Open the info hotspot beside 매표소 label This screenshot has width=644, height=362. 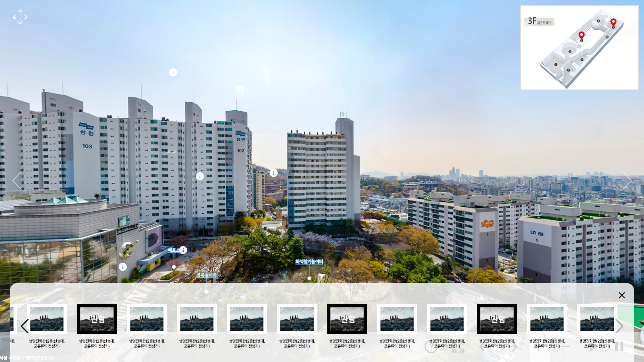[183, 250]
